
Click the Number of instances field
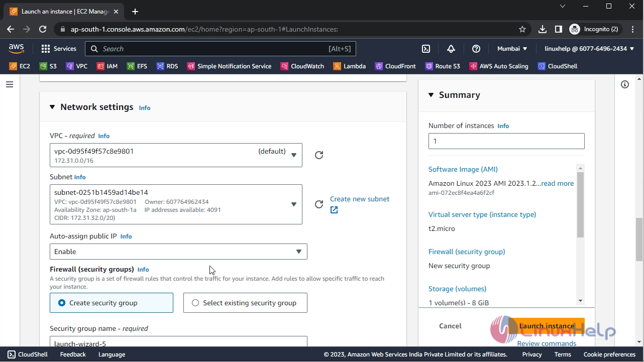pyautogui.click(x=506, y=141)
